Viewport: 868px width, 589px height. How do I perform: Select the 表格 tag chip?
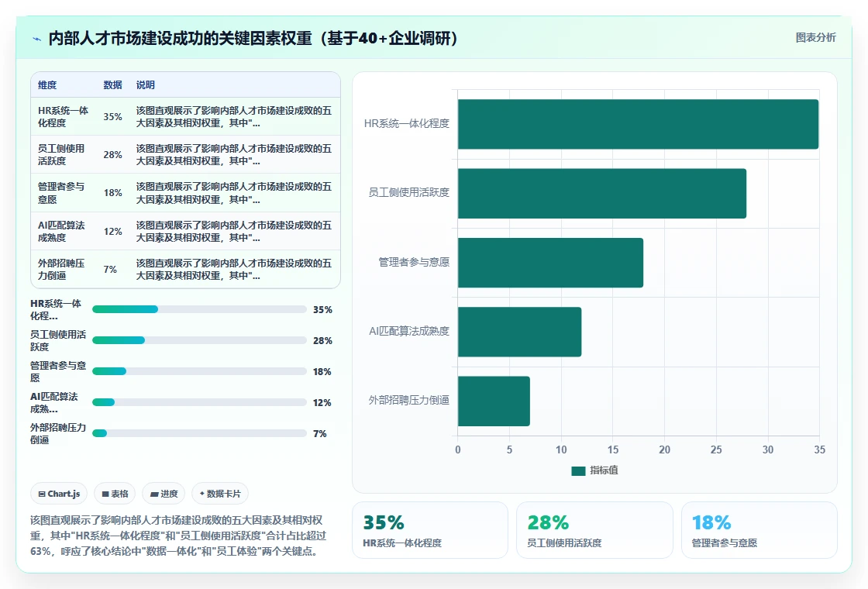(115, 494)
